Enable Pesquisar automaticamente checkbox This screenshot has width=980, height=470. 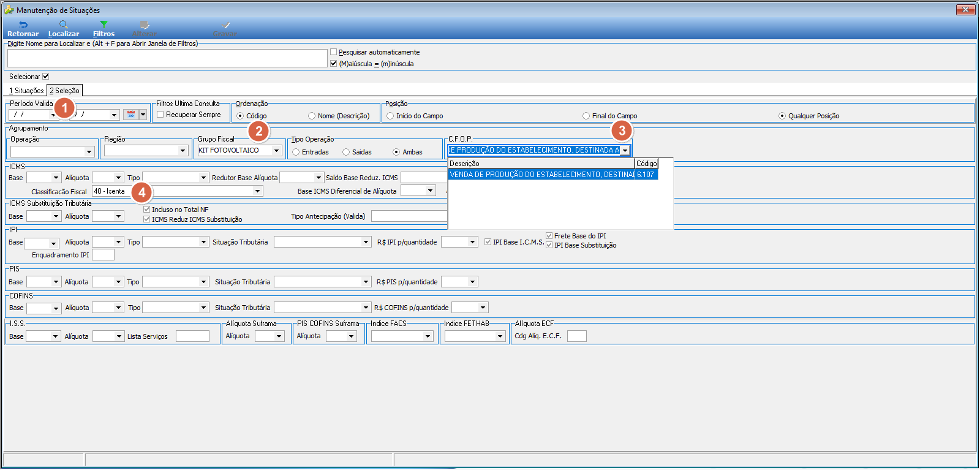(333, 52)
